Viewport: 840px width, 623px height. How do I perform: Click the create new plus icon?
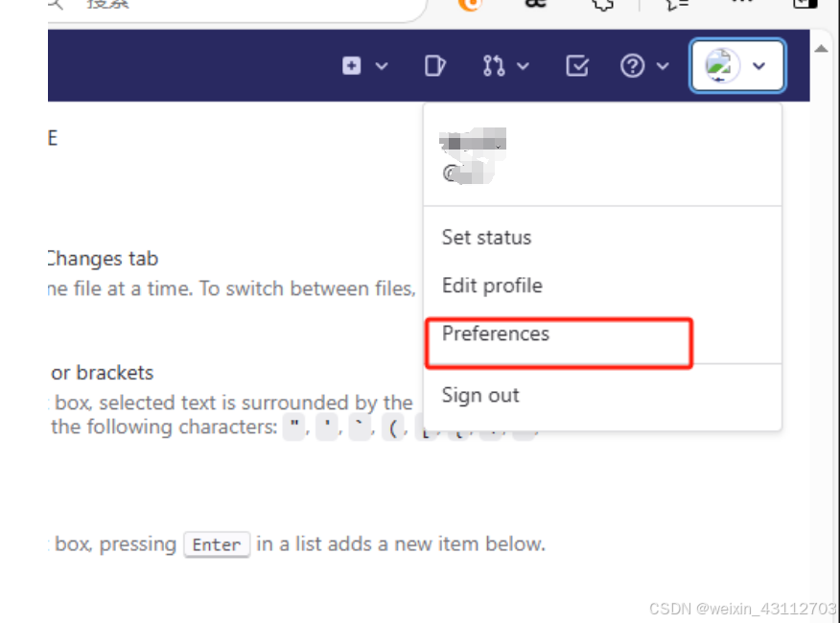(x=351, y=66)
